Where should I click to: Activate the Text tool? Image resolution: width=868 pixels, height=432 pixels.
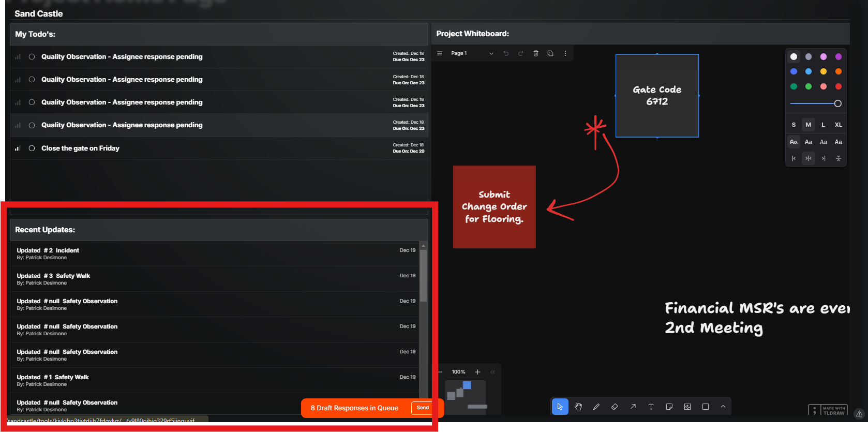tap(651, 407)
